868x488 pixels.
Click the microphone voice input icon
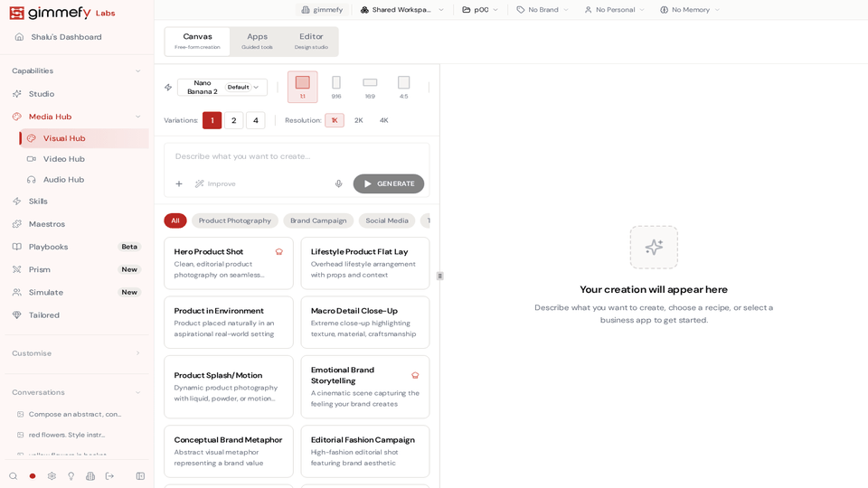[x=338, y=183]
